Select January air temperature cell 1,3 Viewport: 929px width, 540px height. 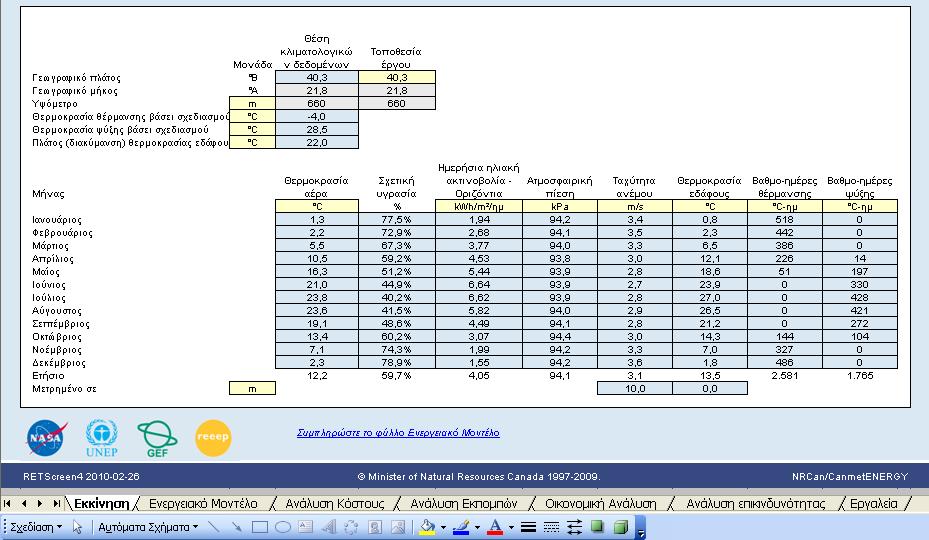tap(317, 220)
